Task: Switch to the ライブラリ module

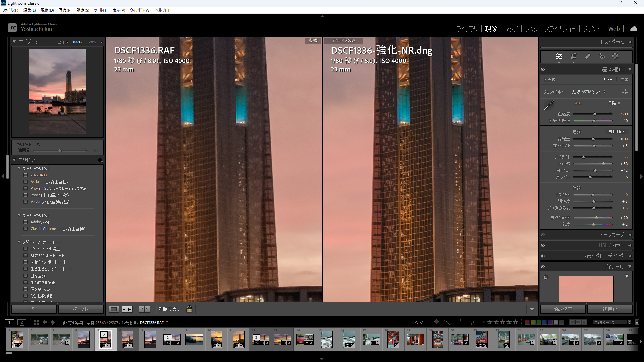Action: [467, 28]
